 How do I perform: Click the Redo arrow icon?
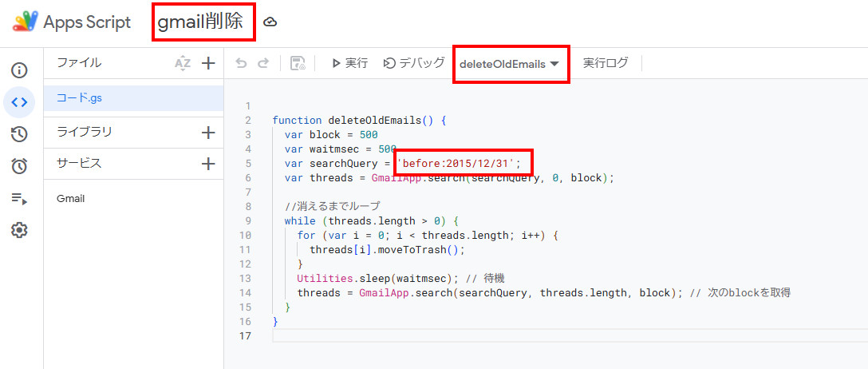(263, 63)
